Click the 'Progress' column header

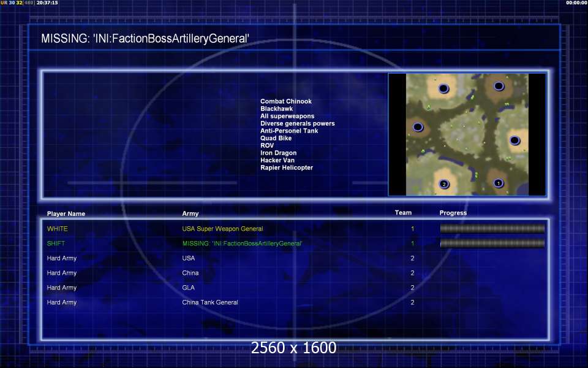(453, 213)
